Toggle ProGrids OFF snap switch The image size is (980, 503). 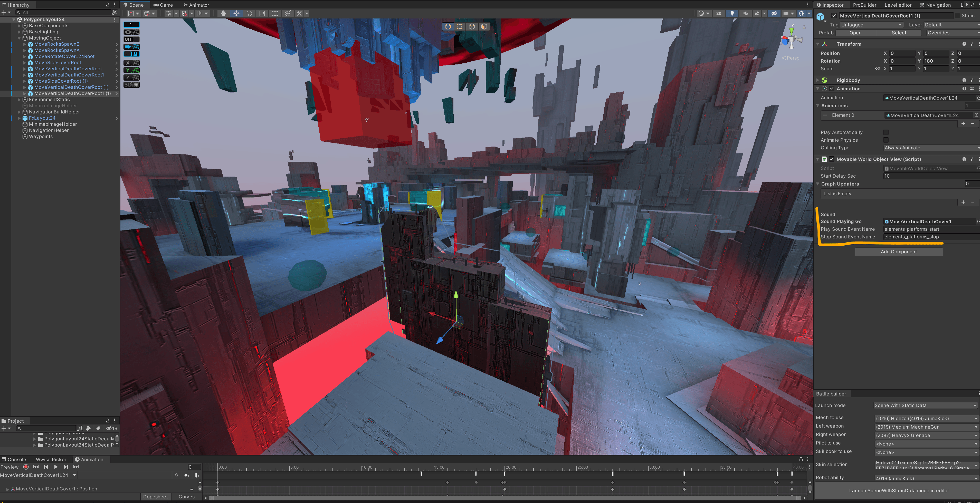132,39
